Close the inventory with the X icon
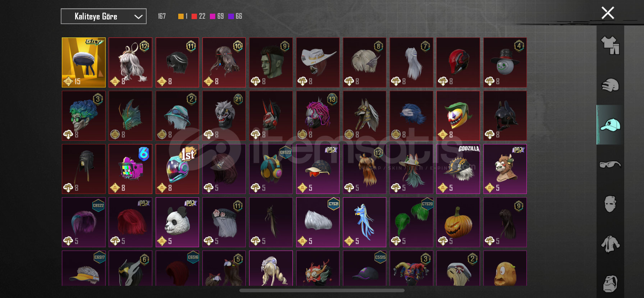The height and width of the screenshot is (298, 644). click(608, 13)
